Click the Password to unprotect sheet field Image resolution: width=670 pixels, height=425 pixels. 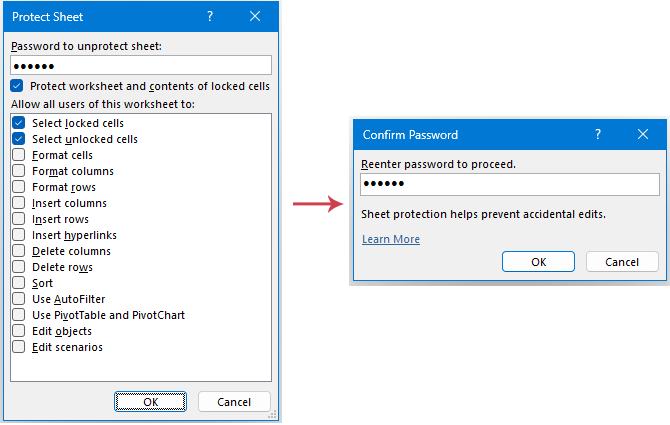pyautogui.click(x=139, y=66)
